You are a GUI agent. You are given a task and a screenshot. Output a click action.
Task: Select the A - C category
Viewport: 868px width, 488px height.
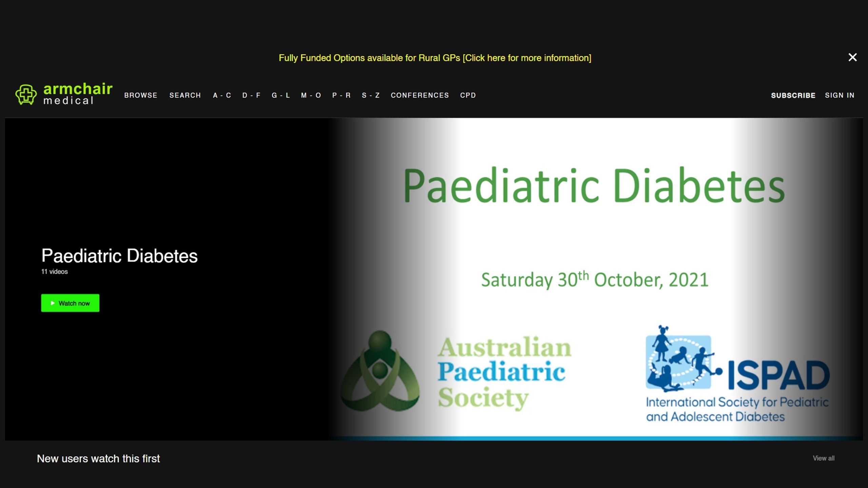click(x=222, y=96)
